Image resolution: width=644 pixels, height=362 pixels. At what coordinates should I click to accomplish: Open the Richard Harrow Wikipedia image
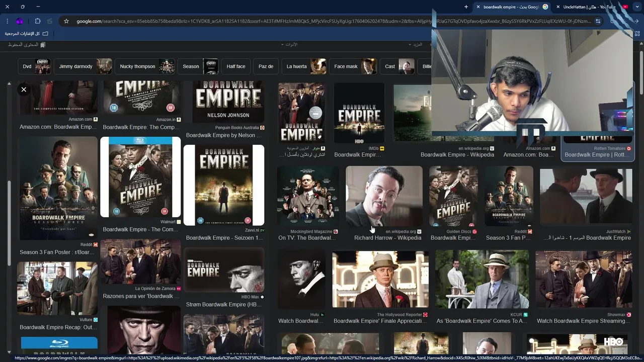click(384, 196)
